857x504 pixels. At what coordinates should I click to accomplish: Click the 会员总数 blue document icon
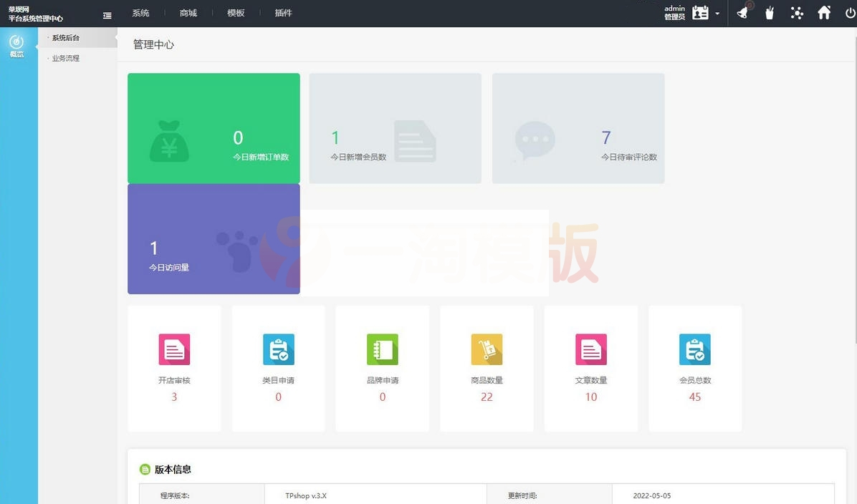[694, 349]
